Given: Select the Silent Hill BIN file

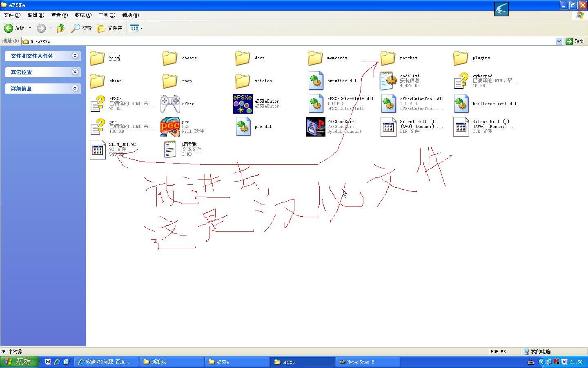Looking at the screenshot, I should pos(388,127).
